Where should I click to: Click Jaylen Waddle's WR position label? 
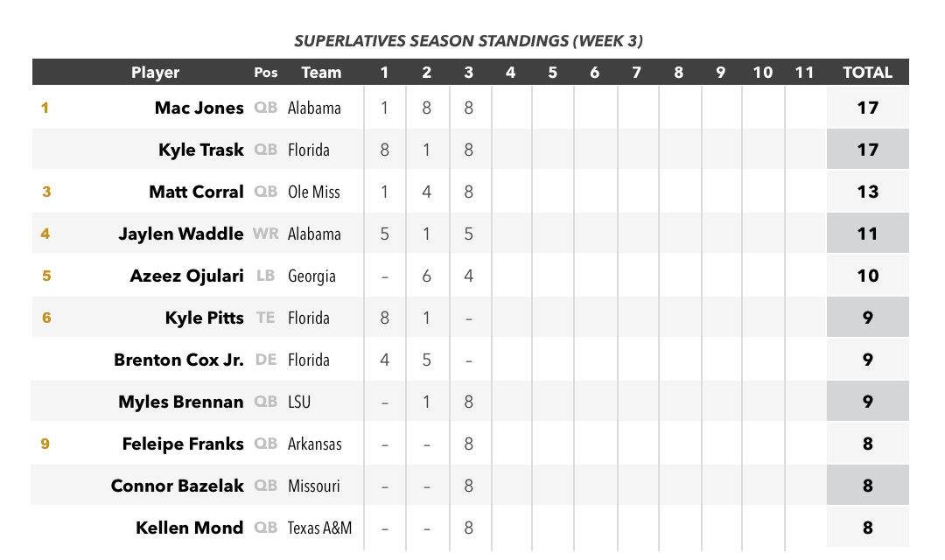point(265,234)
